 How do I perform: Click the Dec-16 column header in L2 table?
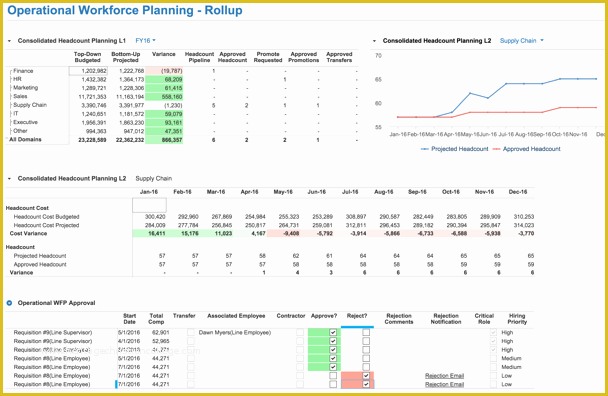coord(518,192)
